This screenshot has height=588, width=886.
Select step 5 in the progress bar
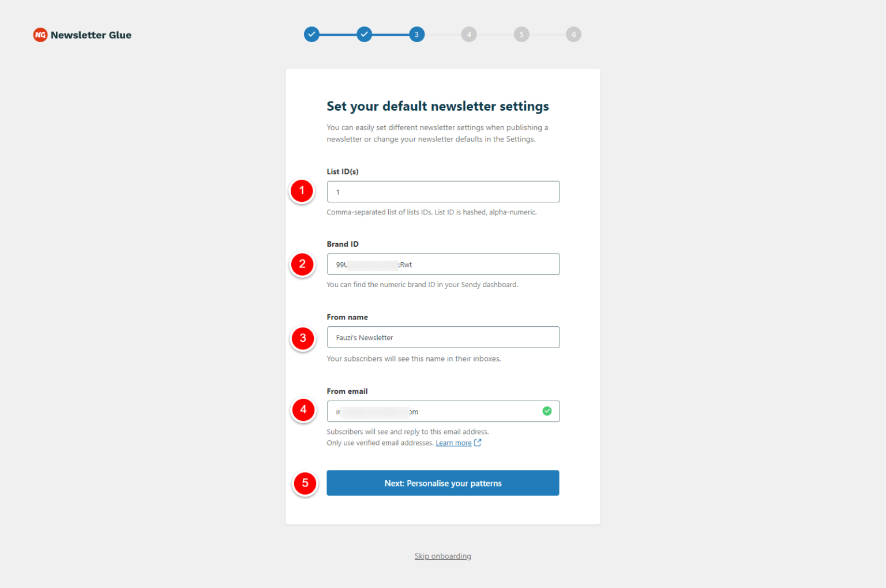coord(521,34)
